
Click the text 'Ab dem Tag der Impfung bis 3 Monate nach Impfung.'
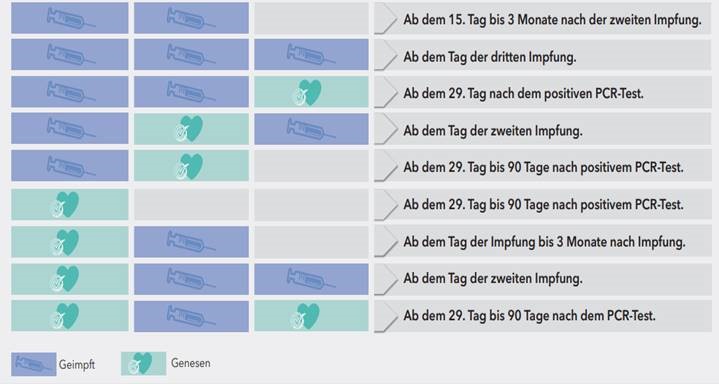tap(544, 242)
